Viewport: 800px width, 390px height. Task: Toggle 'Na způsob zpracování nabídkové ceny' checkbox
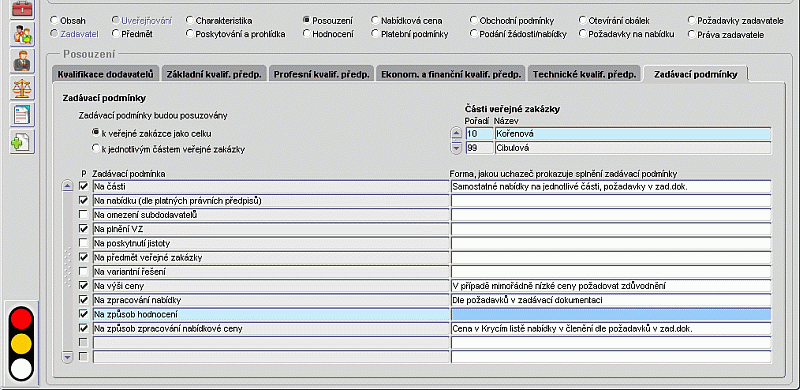point(84,328)
